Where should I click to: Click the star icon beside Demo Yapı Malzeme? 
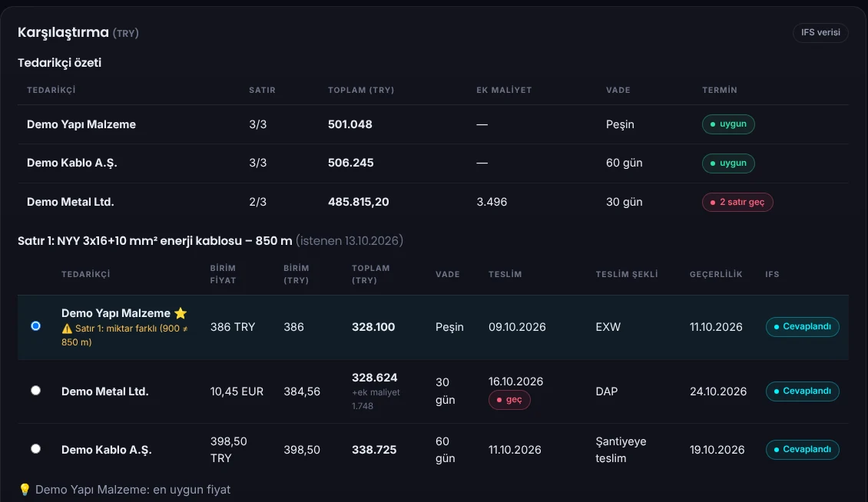coord(181,313)
